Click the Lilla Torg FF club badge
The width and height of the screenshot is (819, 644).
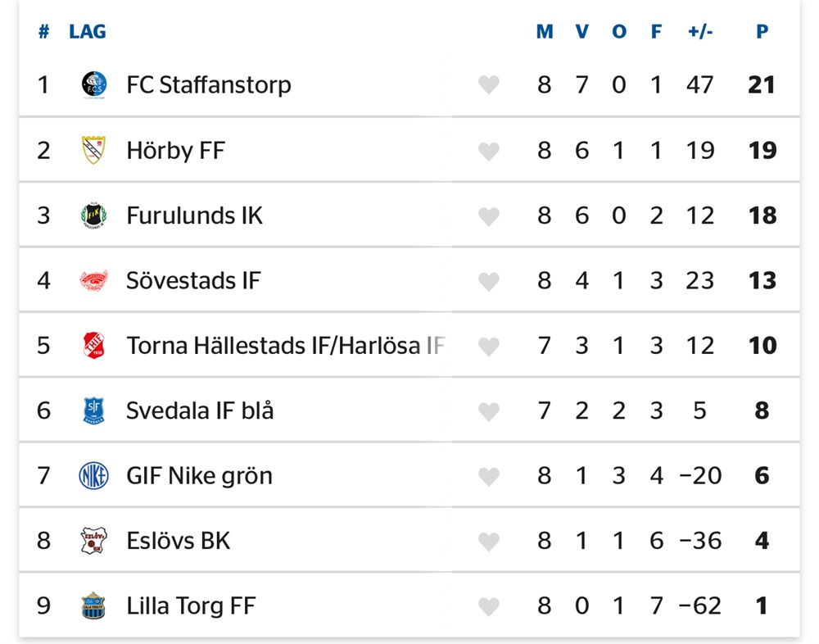(94, 605)
